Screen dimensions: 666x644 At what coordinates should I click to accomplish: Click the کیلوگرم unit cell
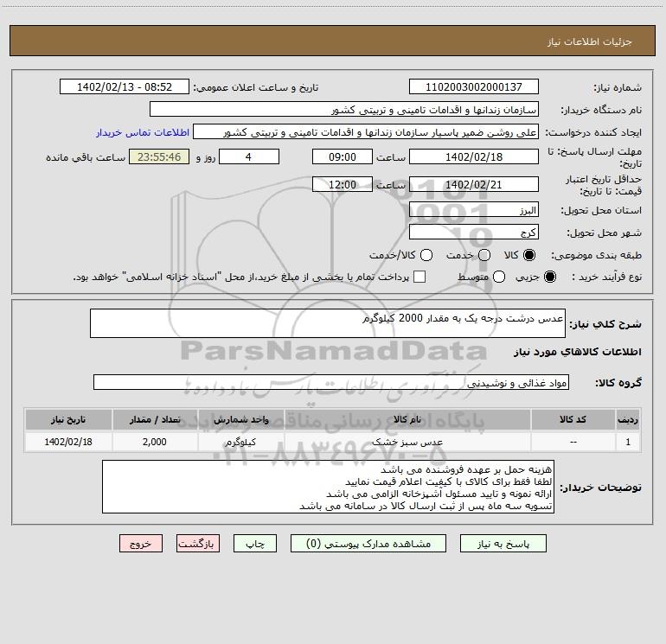pos(240,442)
